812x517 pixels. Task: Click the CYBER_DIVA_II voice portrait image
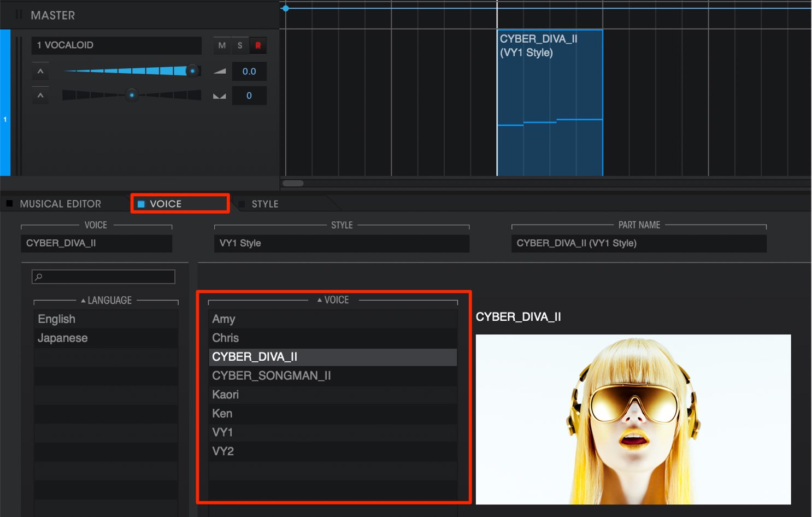[x=633, y=419]
